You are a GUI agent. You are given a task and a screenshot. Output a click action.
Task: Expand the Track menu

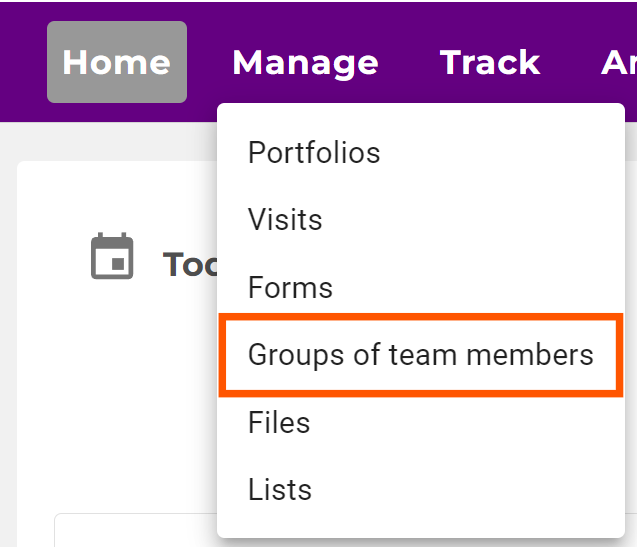click(490, 62)
